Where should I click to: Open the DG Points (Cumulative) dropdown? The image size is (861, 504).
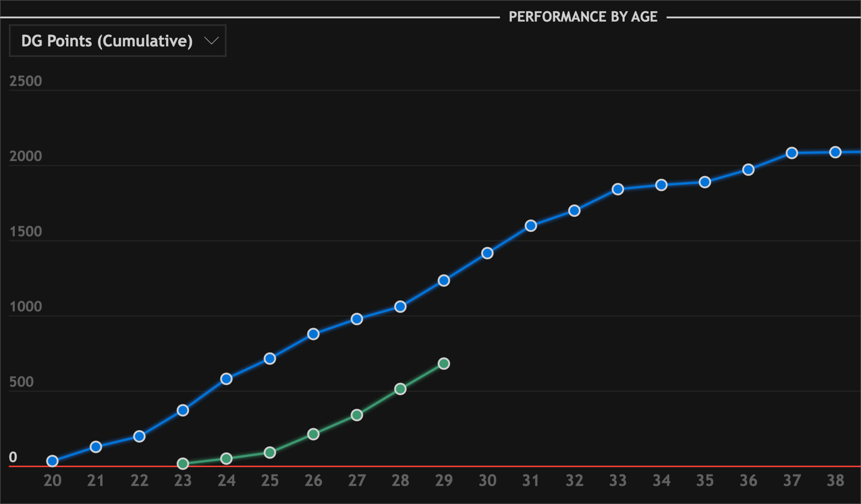117,41
